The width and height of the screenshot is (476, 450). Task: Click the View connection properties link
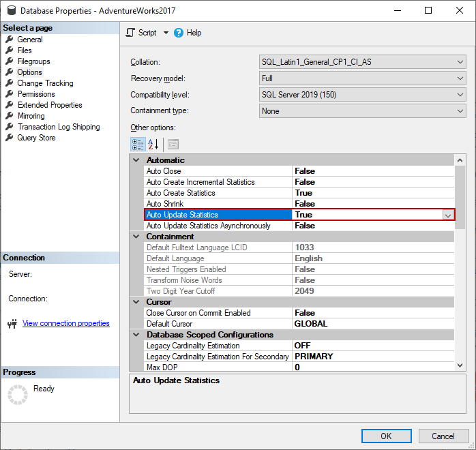(65, 323)
